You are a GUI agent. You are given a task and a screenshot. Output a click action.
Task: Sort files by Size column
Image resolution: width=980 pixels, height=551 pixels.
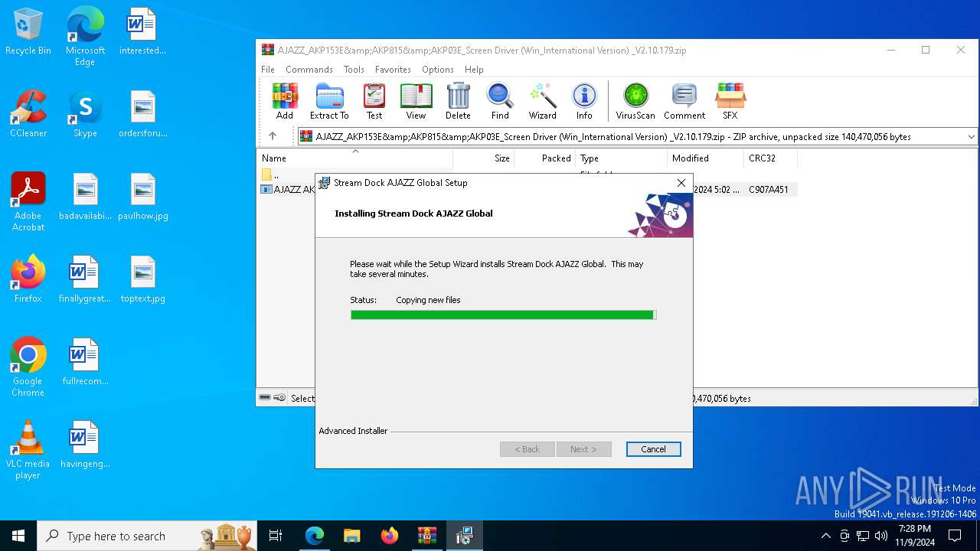(x=484, y=158)
